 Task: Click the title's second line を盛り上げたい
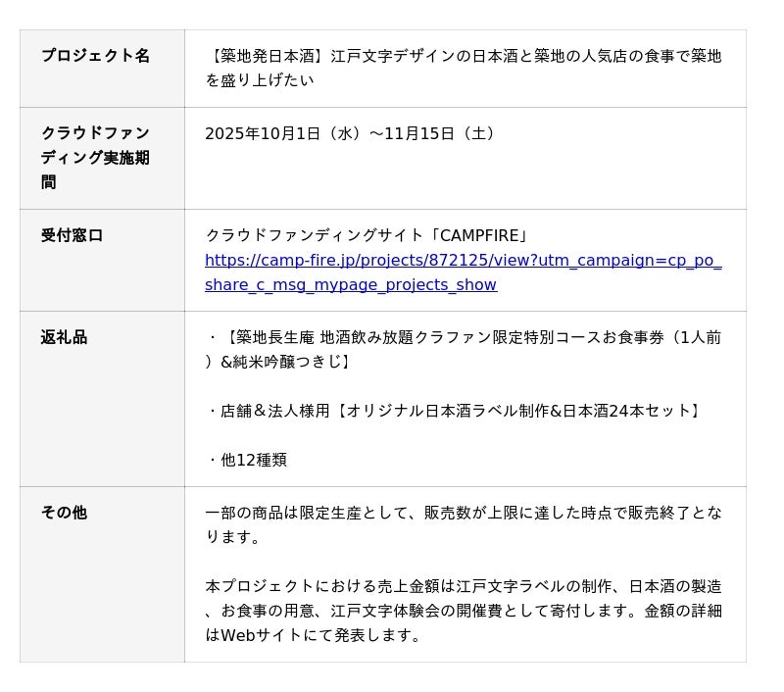(x=259, y=80)
